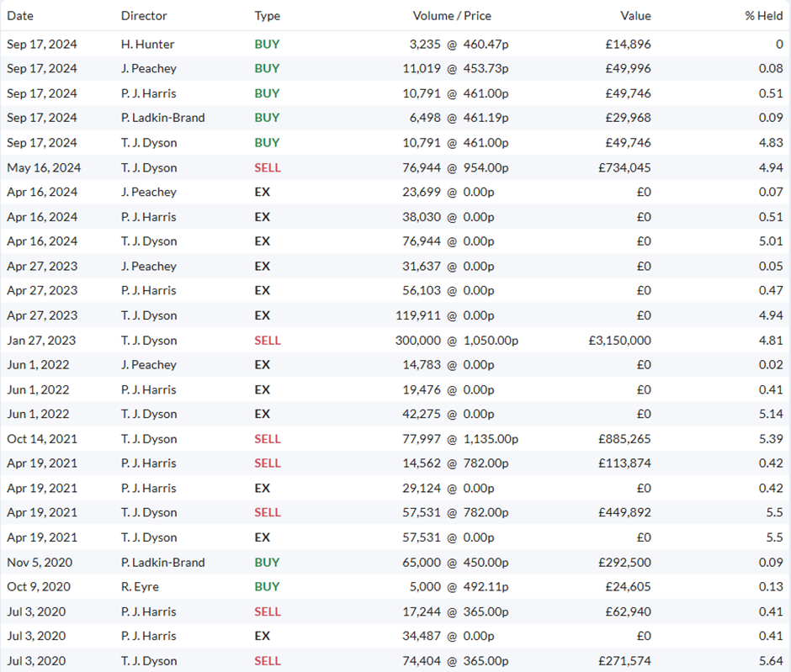
Task: Click the Value column header
Action: click(x=635, y=16)
